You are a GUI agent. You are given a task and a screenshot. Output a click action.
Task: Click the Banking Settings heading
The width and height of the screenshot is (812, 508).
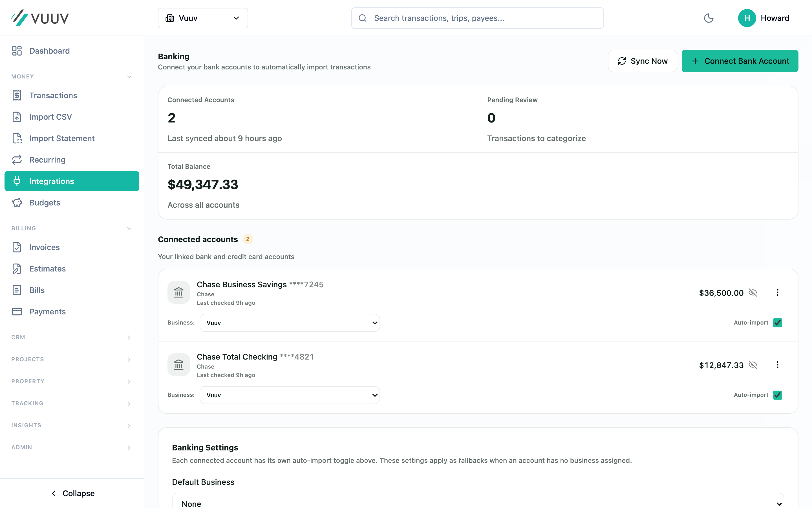coord(205,448)
